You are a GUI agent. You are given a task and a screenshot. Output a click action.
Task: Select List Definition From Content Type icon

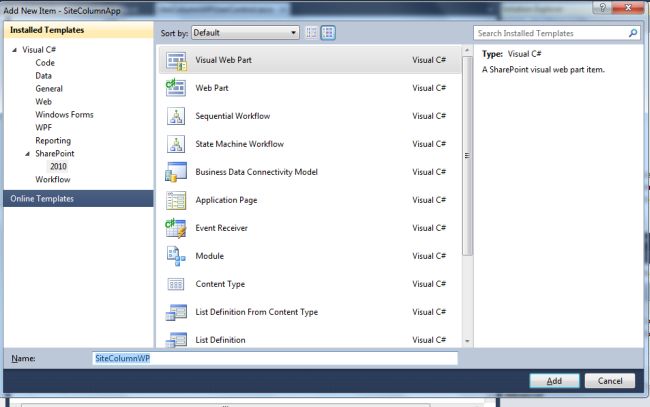coord(176,312)
